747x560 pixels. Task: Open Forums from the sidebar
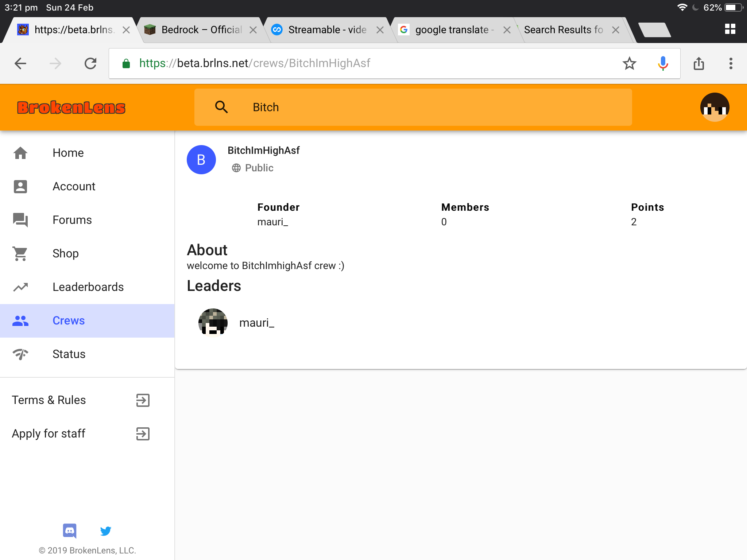coord(88,220)
